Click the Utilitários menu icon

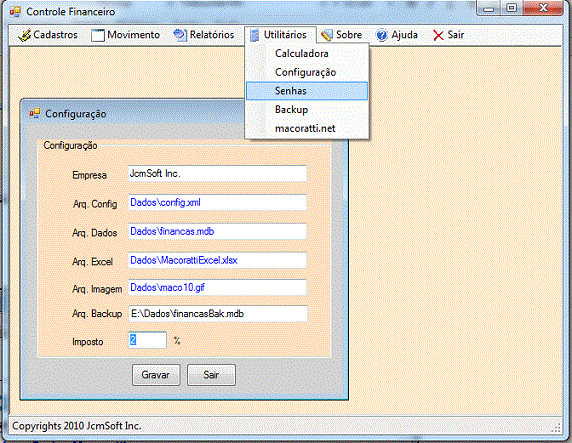click(255, 35)
